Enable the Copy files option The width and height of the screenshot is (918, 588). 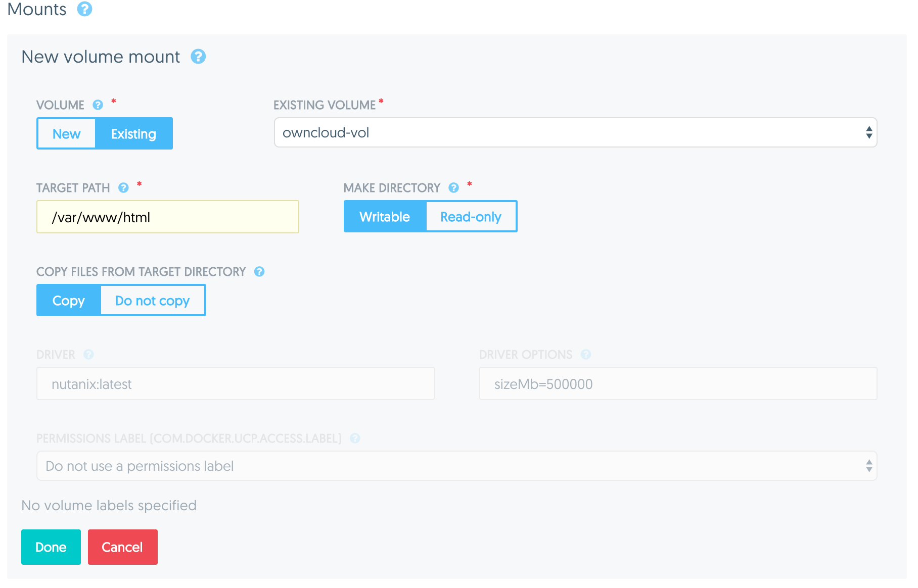click(x=69, y=301)
